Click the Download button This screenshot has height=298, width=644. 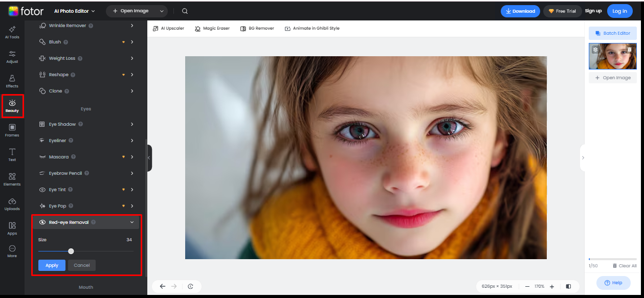point(520,10)
